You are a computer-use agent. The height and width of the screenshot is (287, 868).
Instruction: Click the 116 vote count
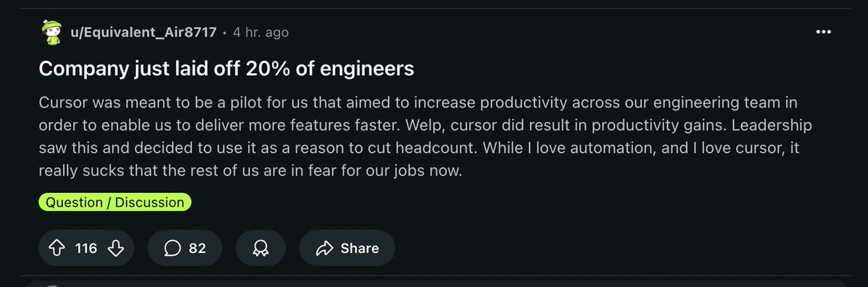click(x=86, y=248)
